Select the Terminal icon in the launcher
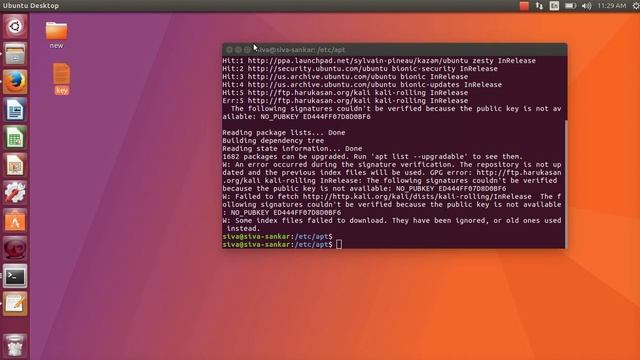Image resolution: width=640 pixels, height=360 pixels. pos(15,276)
